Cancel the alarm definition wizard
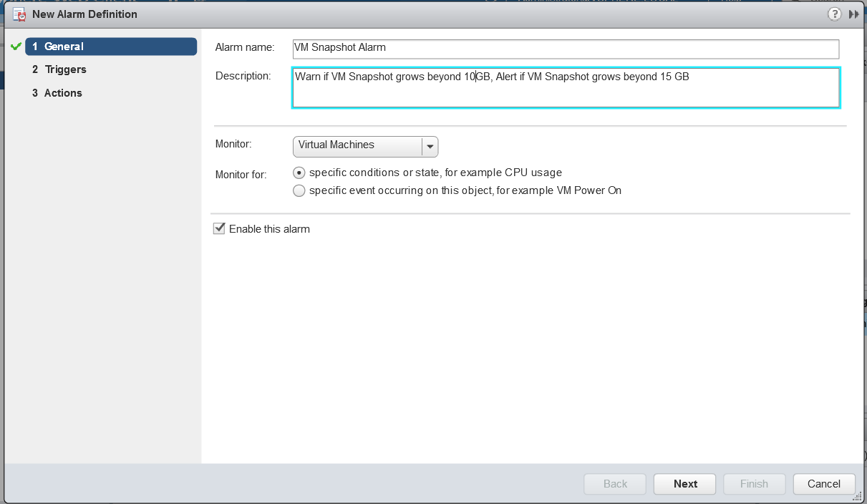 823,484
